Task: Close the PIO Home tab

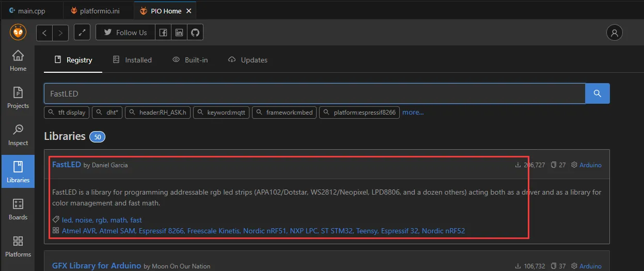Action: click(189, 11)
